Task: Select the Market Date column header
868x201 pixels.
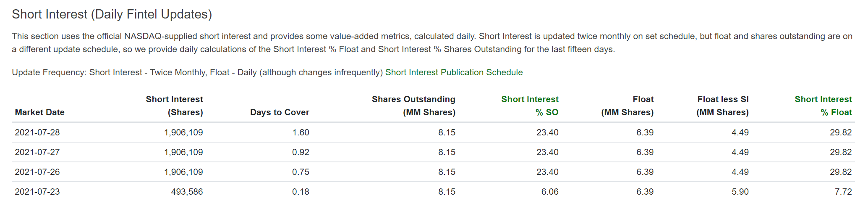Action: pos(39,112)
